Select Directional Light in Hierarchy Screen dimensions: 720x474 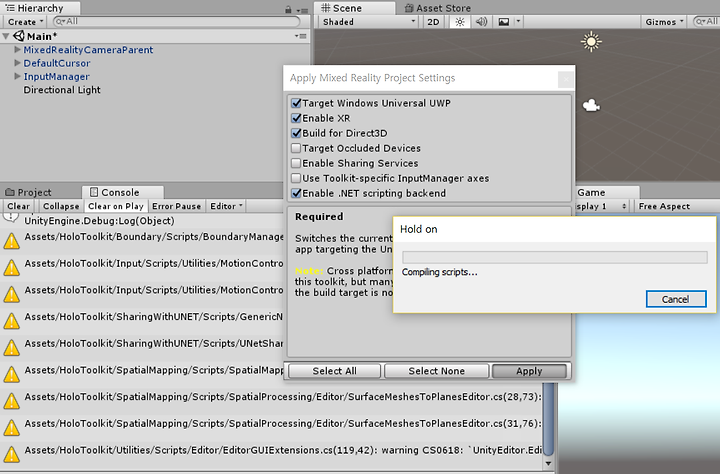62,90
